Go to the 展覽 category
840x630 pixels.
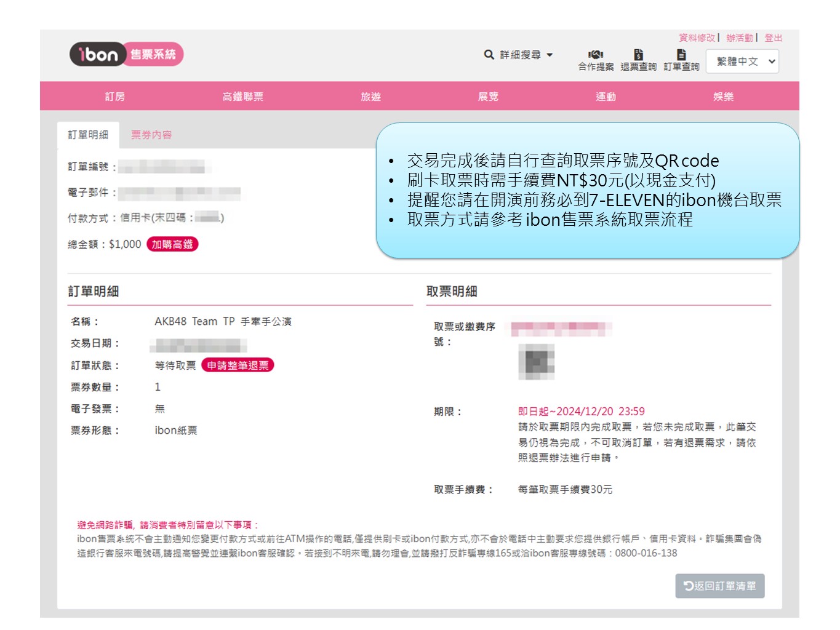click(x=488, y=97)
